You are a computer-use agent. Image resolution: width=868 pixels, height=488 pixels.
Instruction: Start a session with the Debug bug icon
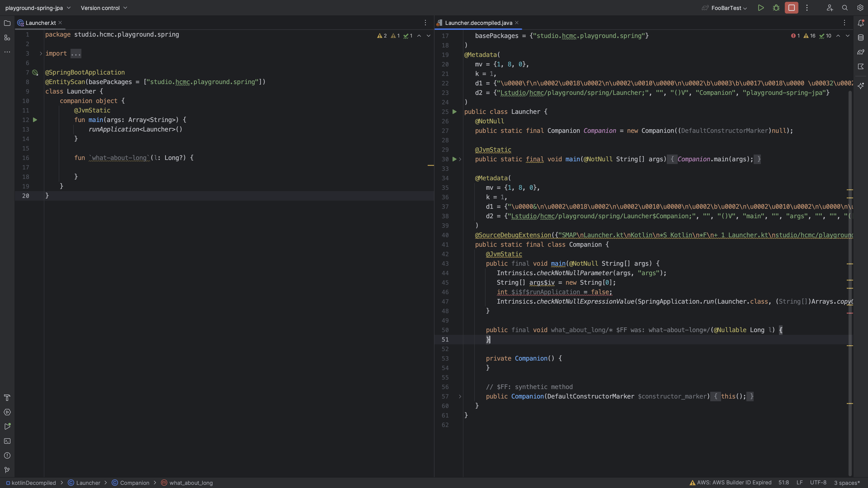click(776, 8)
